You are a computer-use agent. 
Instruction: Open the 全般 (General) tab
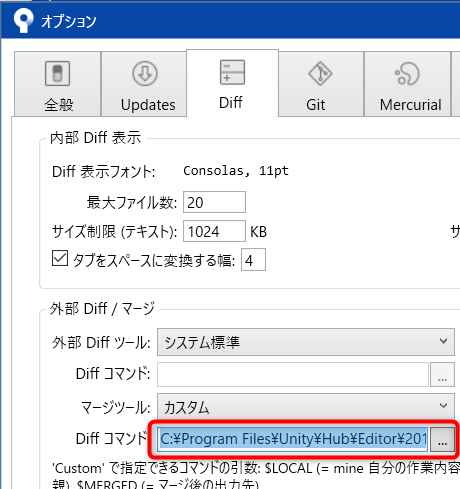(x=57, y=84)
